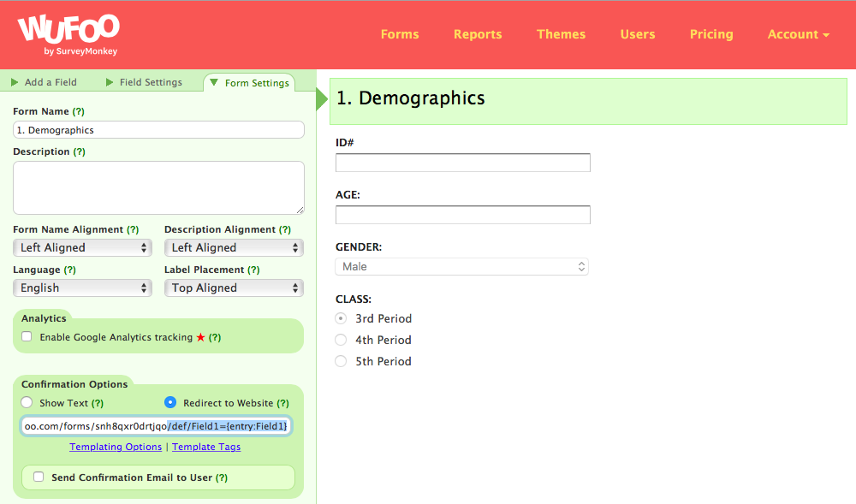Enable Google Analytics tracking checkbox

tap(27, 336)
